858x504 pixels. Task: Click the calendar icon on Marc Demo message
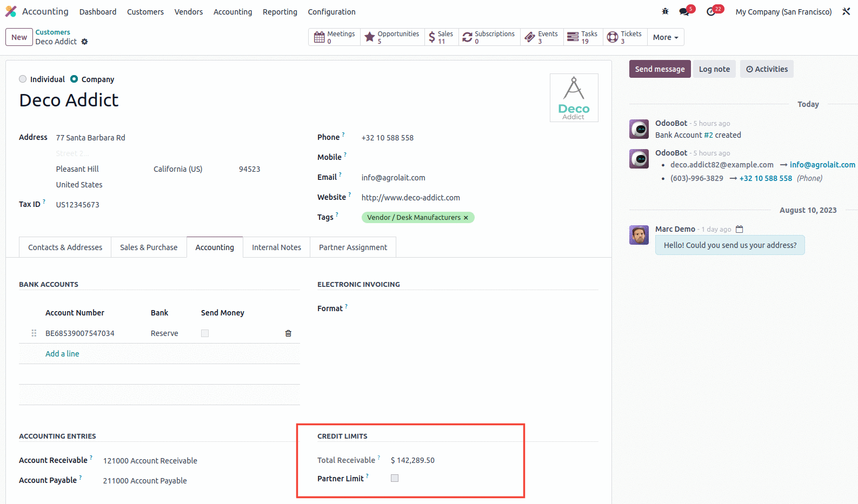(740, 229)
